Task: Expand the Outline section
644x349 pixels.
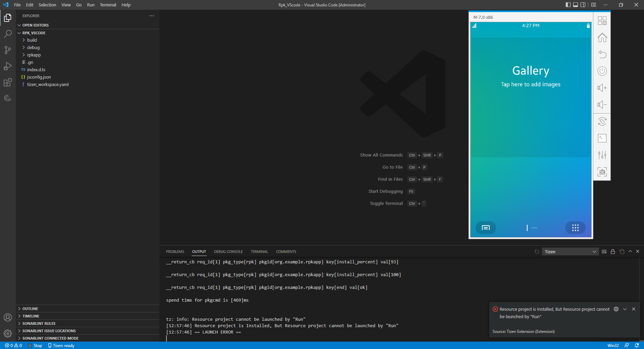Action: pos(30,309)
